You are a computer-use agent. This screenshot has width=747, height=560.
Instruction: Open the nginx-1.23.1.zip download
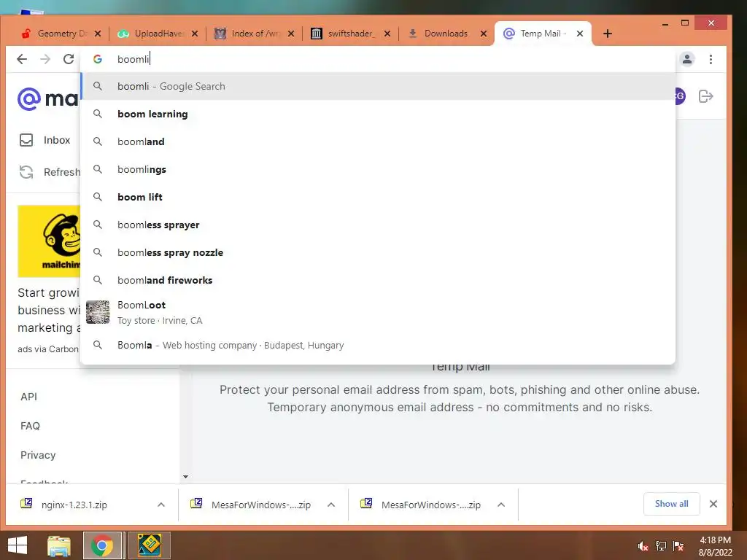pyautogui.click(x=74, y=505)
